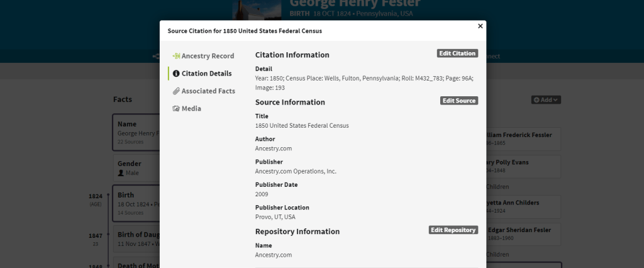
Task: Expand the Add dropdown
Action: 546,99
